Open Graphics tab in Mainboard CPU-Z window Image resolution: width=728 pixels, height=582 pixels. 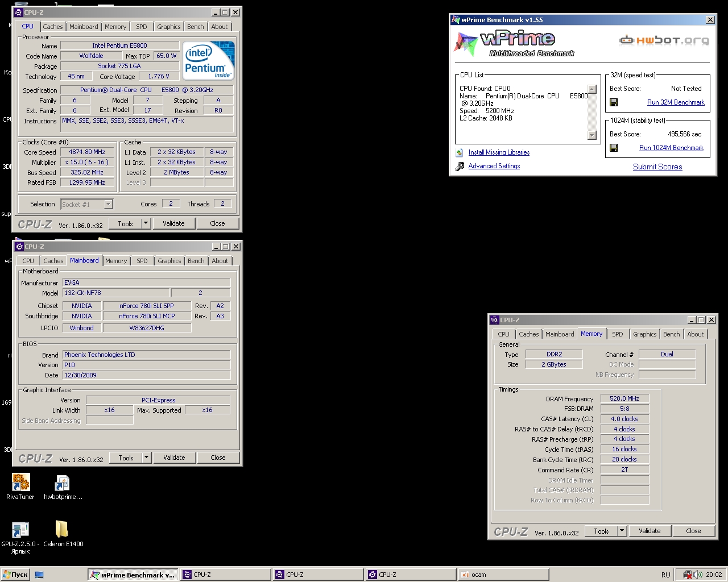tap(169, 261)
